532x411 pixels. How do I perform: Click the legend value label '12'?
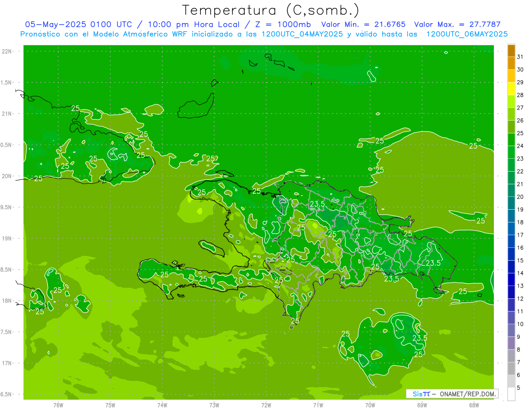(x=520, y=298)
